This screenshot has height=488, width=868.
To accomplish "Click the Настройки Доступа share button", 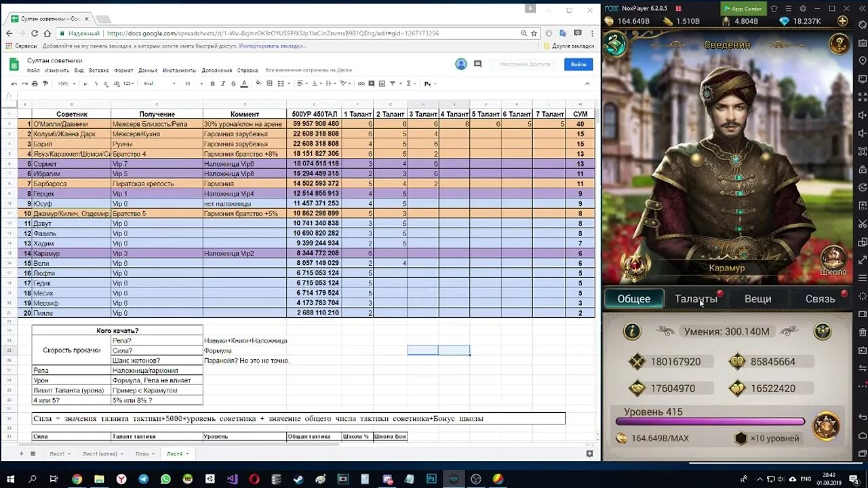I will point(525,64).
